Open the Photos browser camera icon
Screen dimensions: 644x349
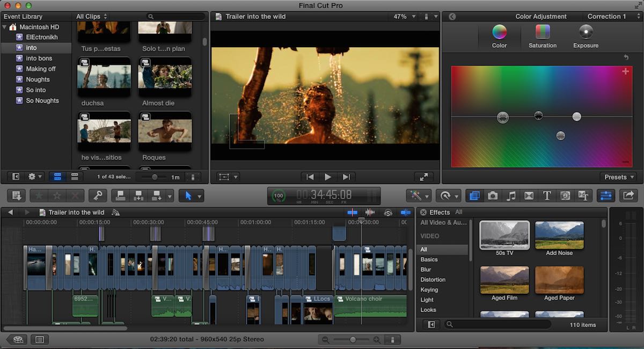493,196
